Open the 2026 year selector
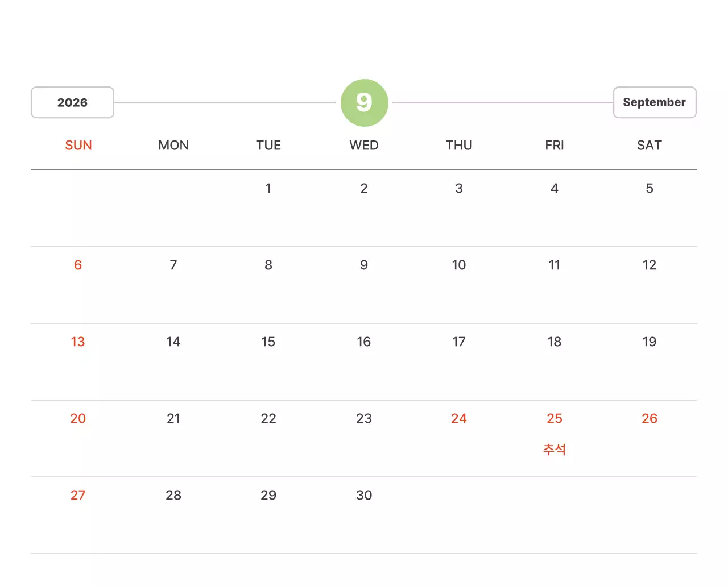 (72, 103)
